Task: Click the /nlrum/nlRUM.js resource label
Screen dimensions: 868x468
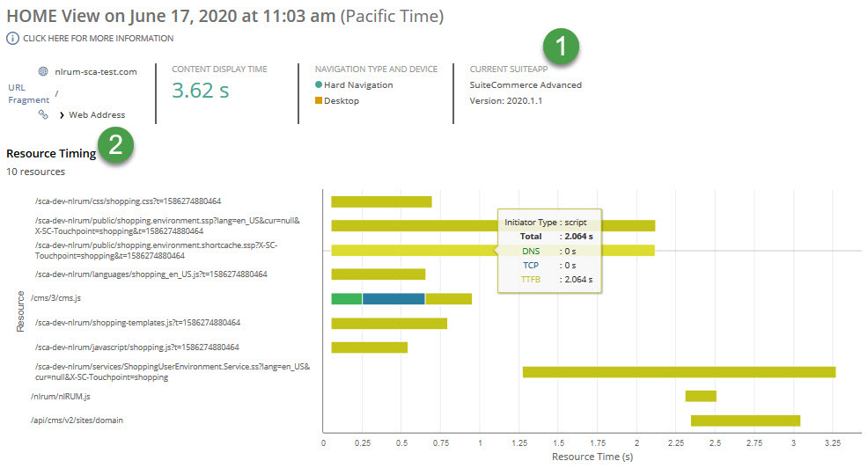Action: tap(61, 397)
